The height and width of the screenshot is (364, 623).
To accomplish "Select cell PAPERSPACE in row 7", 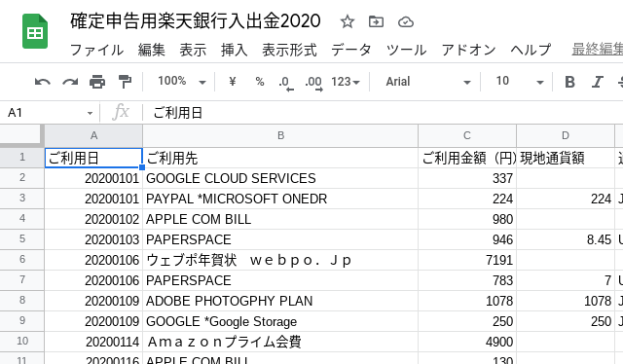I will (x=280, y=280).
